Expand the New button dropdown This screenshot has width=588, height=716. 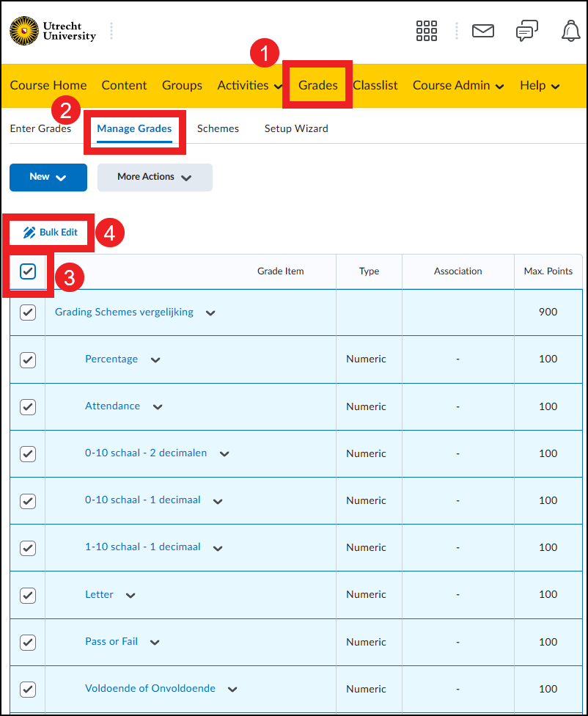click(x=48, y=178)
